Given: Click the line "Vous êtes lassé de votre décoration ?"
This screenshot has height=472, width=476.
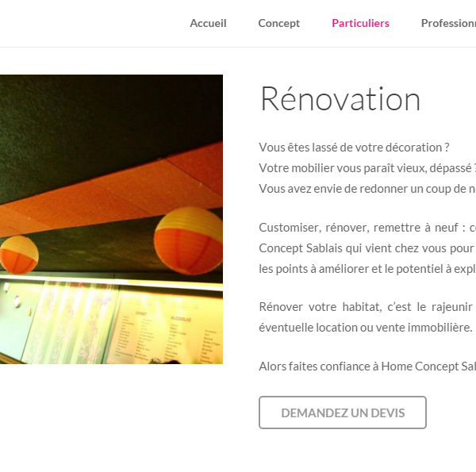Looking at the screenshot, I should [x=354, y=148].
